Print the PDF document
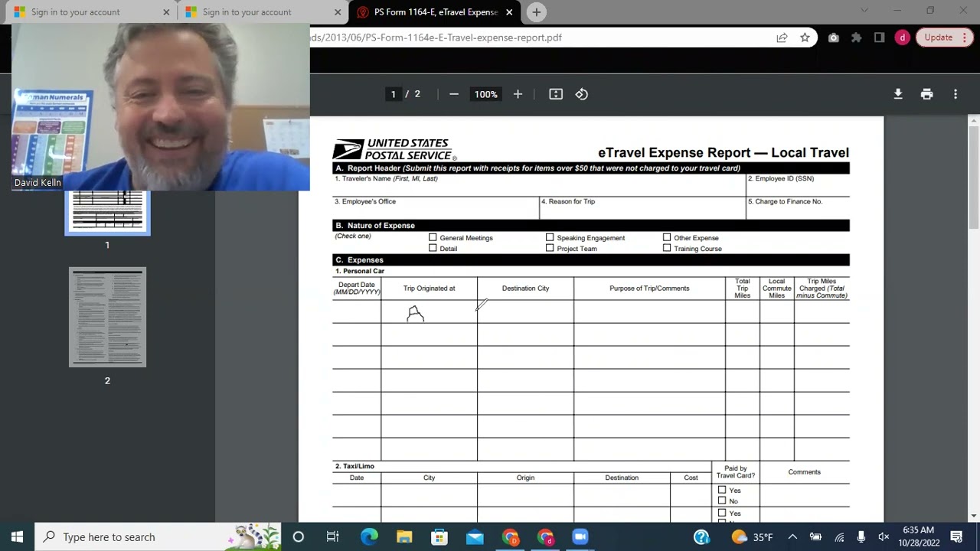This screenshot has width=980, height=551. click(x=926, y=94)
